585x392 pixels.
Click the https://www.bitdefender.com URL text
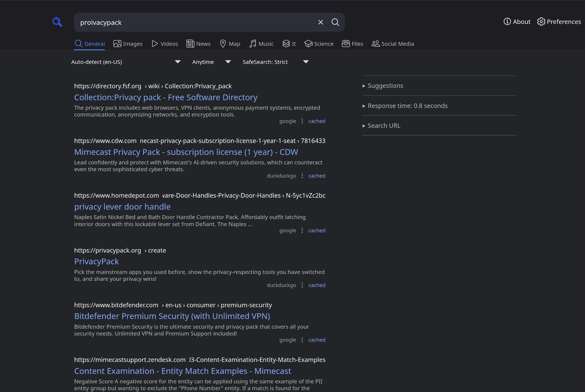click(116, 305)
